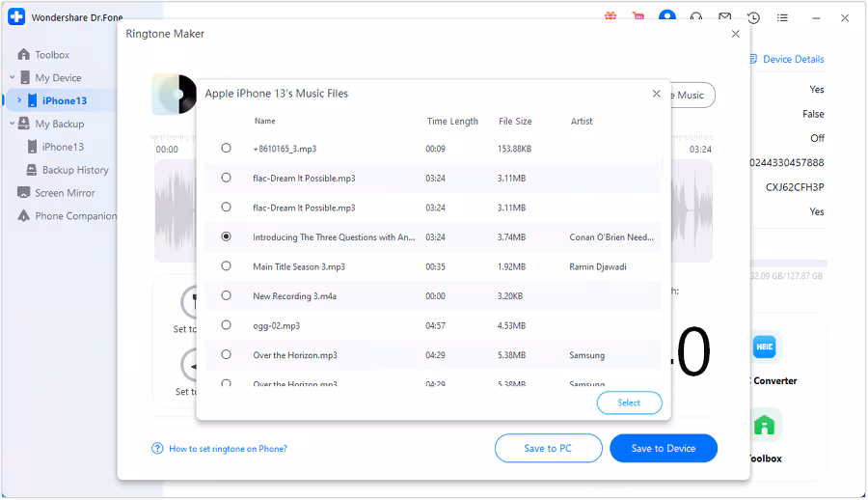Viewport: 868px width, 500px height.
Task: Click the Time Length column header
Action: (452, 121)
